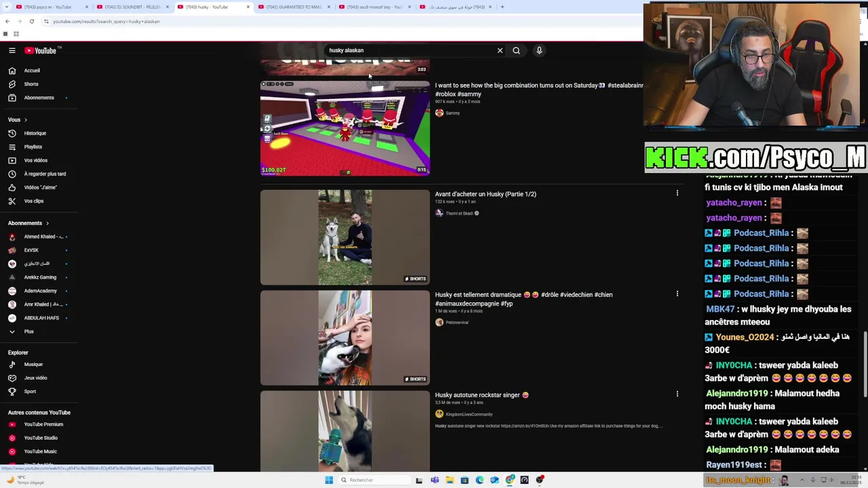This screenshot has height=488, width=868.
Task: Click the husky alaskan search field
Action: (410, 50)
